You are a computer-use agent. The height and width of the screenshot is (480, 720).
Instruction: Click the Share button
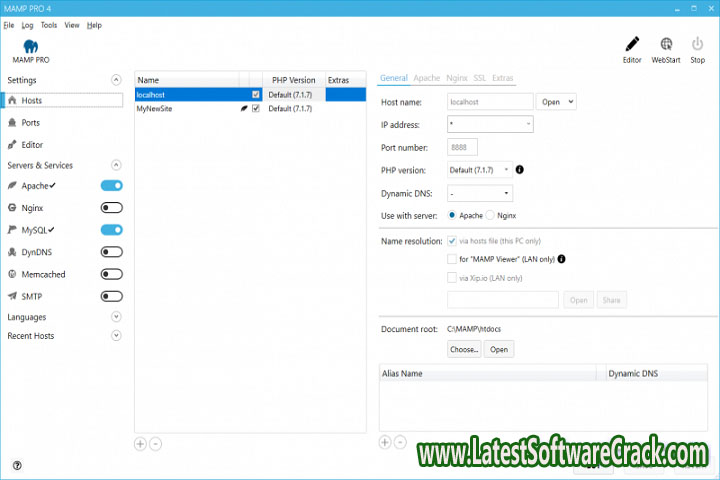[611, 300]
